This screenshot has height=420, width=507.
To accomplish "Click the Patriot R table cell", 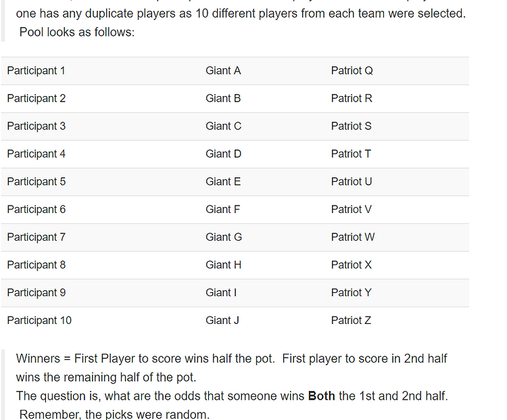I will coord(397,99).
